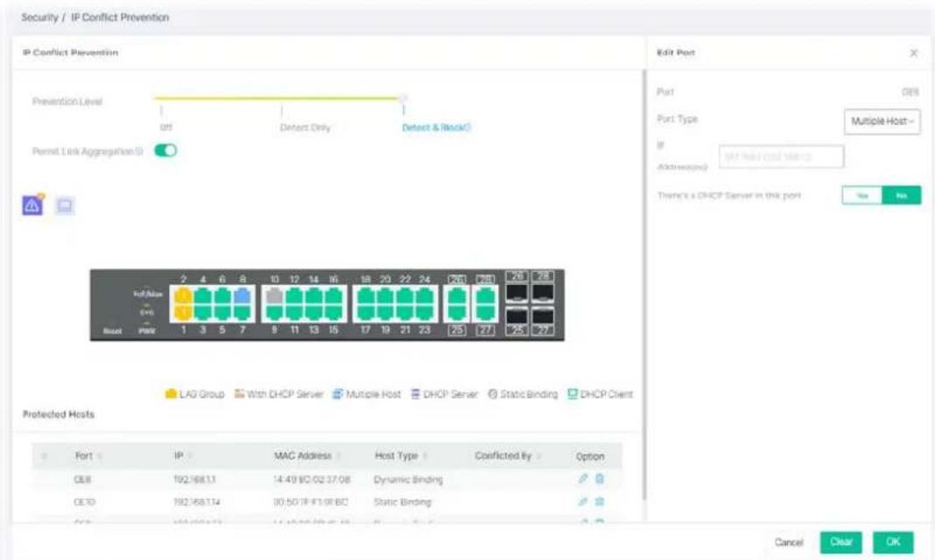
Task: Click the trash icon for GE10
Action: (x=600, y=501)
